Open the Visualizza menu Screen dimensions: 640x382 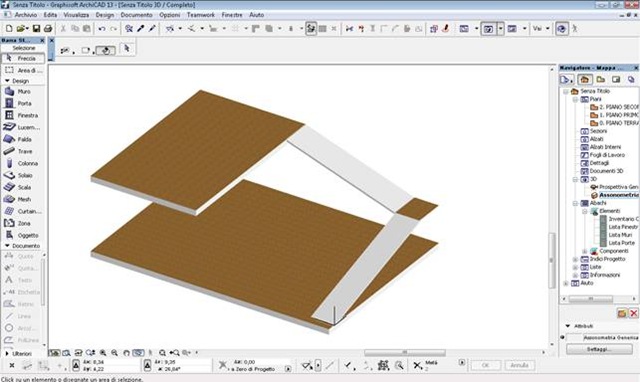click(x=76, y=15)
